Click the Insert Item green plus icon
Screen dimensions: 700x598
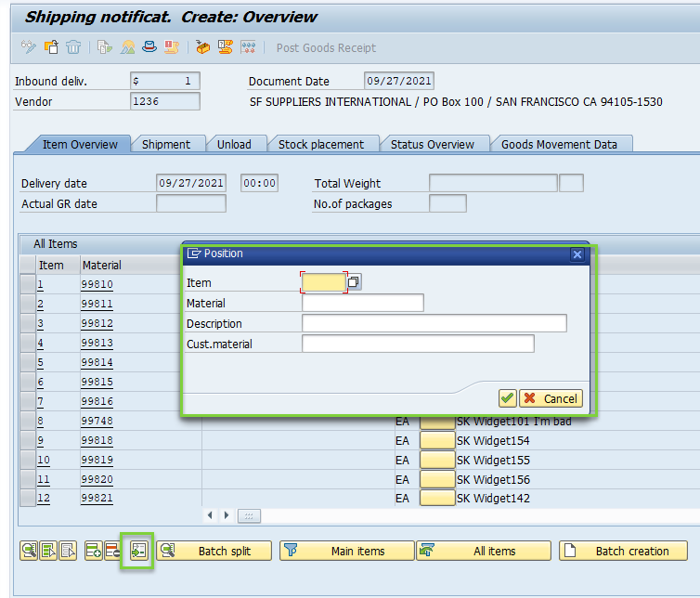[94, 551]
